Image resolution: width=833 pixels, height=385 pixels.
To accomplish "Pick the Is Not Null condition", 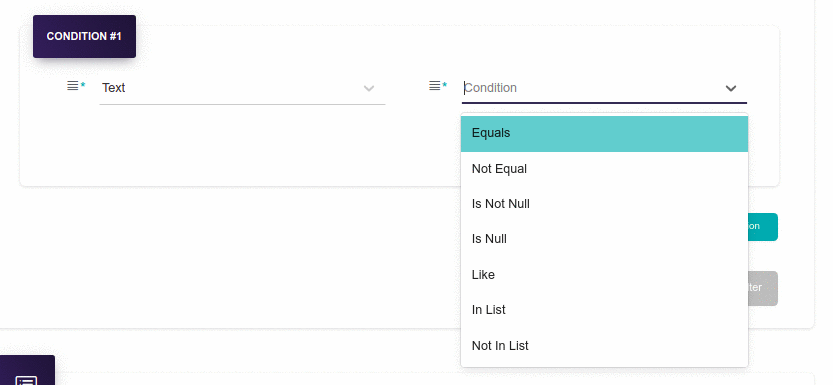I will pyautogui.click(x=604, y=204).
